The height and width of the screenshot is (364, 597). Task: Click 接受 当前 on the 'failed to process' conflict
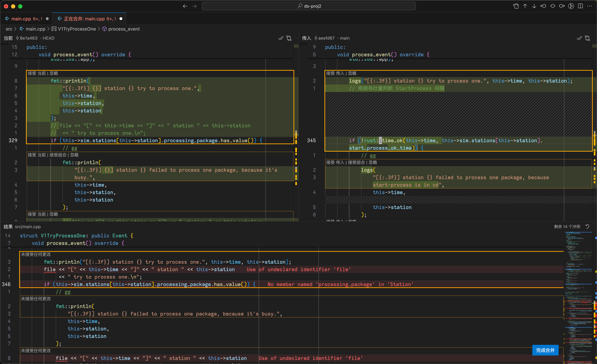37,155
